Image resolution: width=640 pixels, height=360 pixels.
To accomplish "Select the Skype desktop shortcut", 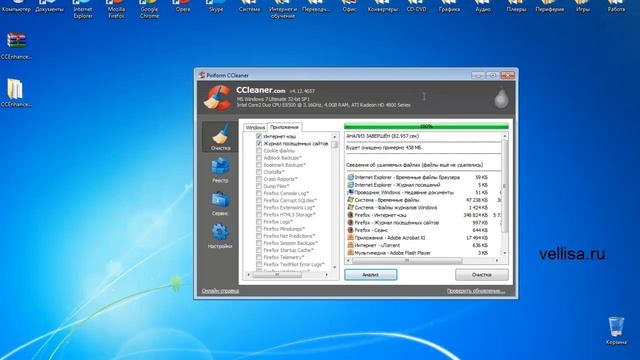I will (x=216, y=7).
